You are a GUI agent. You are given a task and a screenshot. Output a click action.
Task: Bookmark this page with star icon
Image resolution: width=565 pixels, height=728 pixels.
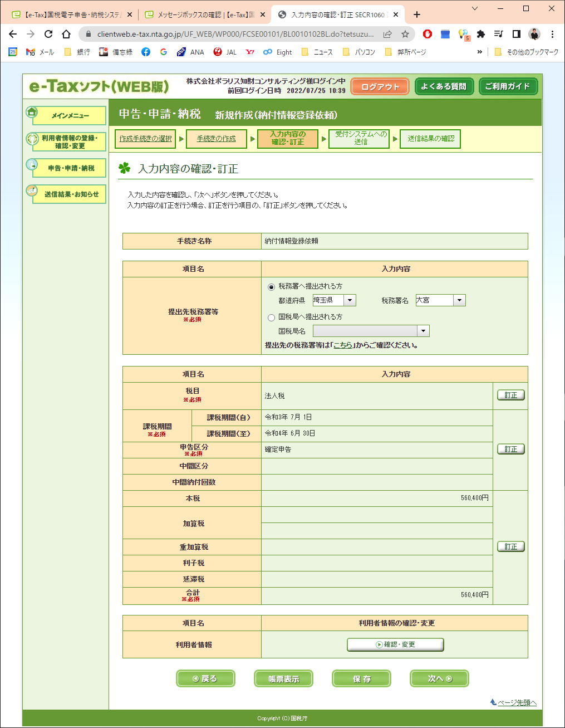(405, 34)
